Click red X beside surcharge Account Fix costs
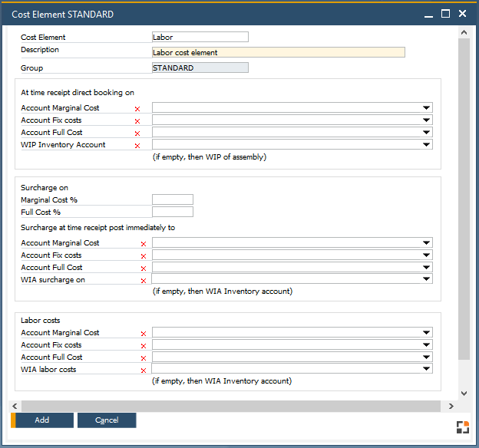 pyautogui.click(x=144, y=256)
